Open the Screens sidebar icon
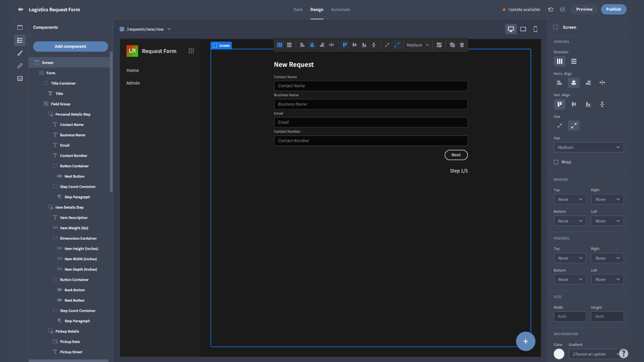This screenshot has width=644, height=362. 20,27
